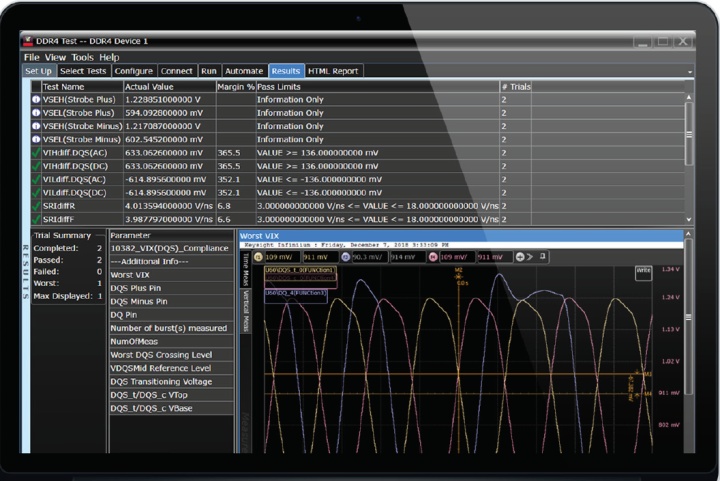The width and height of the screenshot is (720, 481).
Task: Click info icon beside VSEH(Strobe Minus)
Action: coord(36,126)
